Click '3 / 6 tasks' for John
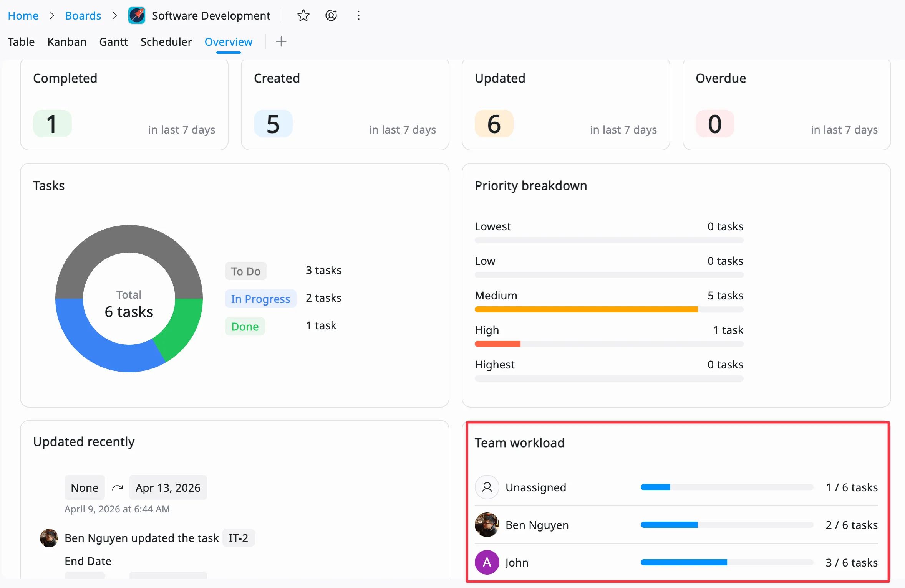The width and height of the screenshot is (905, 588). pos(852,563)
